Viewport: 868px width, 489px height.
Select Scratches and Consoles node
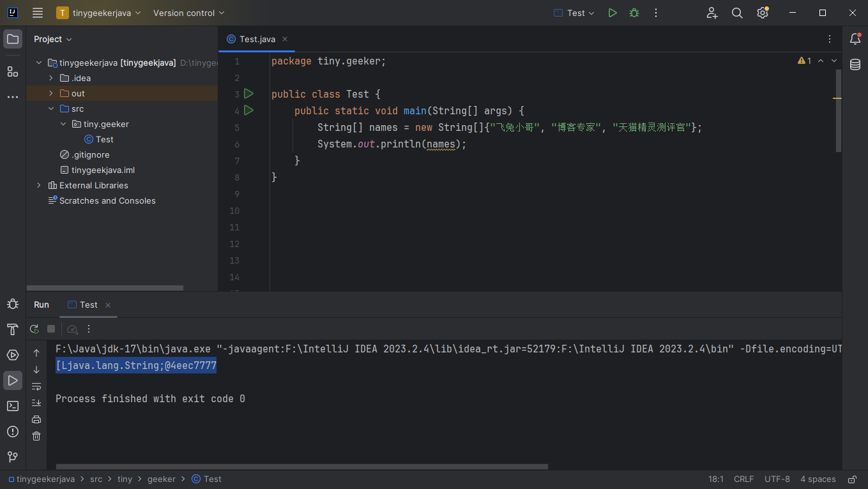(102, 200)
